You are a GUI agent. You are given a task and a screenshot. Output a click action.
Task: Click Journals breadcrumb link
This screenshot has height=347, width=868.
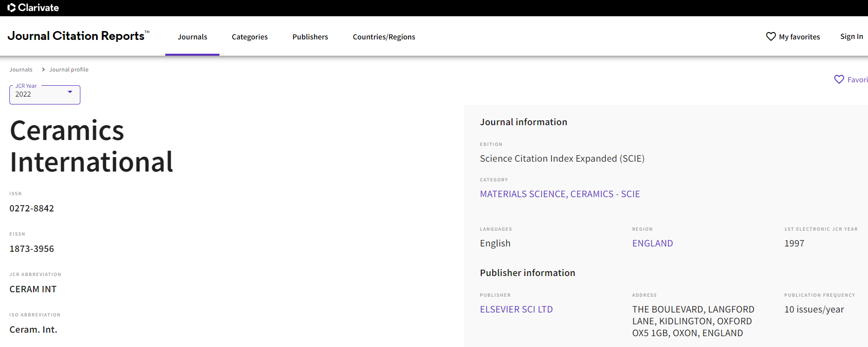pos(21,69)
